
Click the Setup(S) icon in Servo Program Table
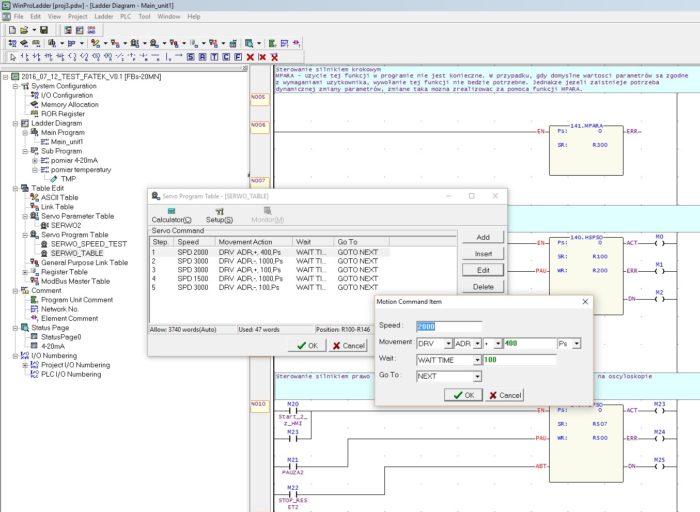219,212
